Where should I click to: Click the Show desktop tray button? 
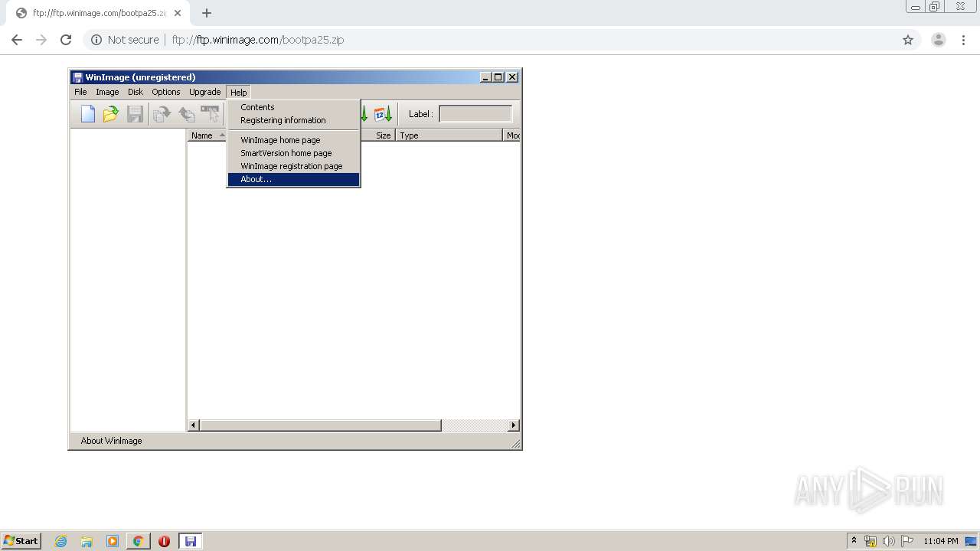tap(972, 541)
